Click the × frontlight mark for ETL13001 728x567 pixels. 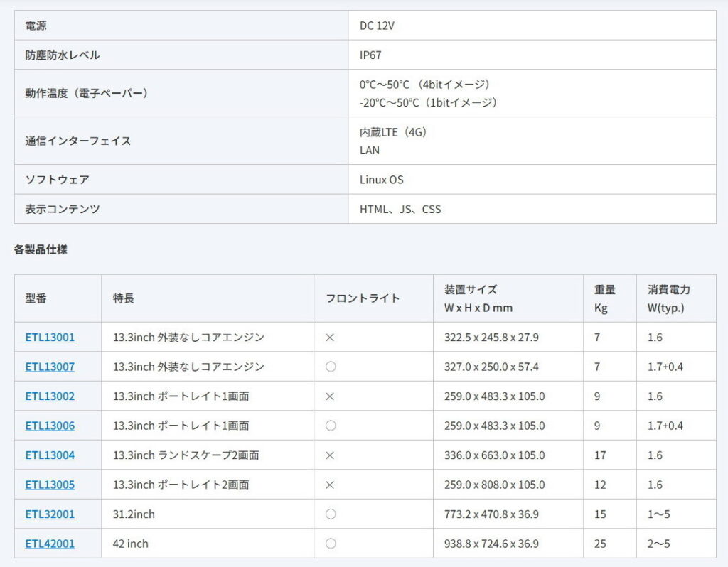330,337
